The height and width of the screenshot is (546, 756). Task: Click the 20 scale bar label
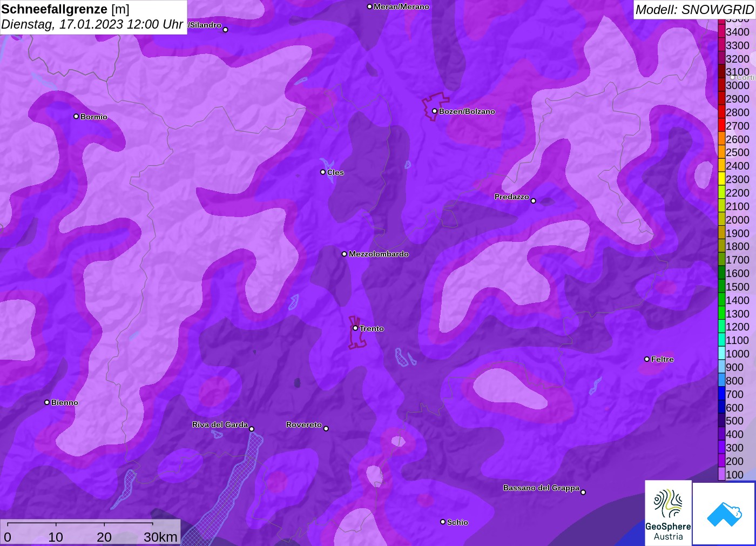point(104,537)
